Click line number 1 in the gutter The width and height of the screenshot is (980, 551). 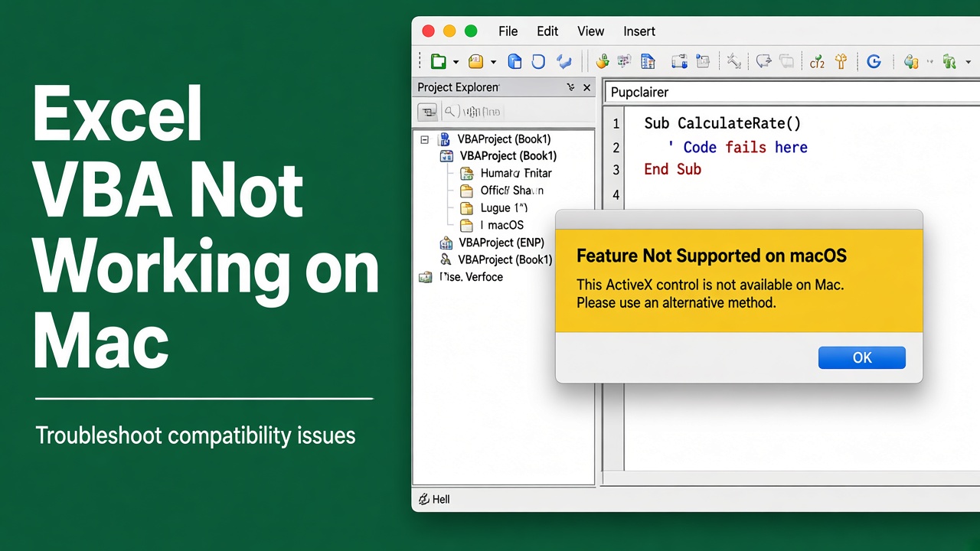616,123
